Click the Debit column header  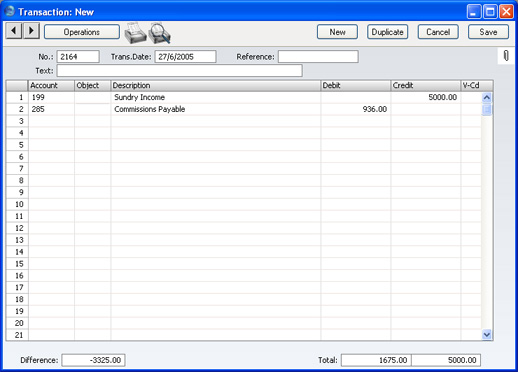(355, 86)
